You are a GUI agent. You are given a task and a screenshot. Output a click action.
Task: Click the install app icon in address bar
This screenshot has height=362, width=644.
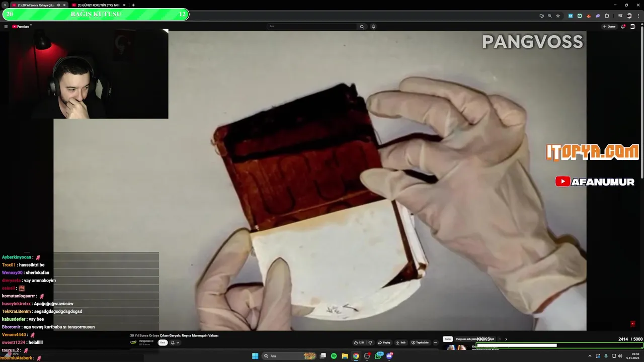[542, 16]
